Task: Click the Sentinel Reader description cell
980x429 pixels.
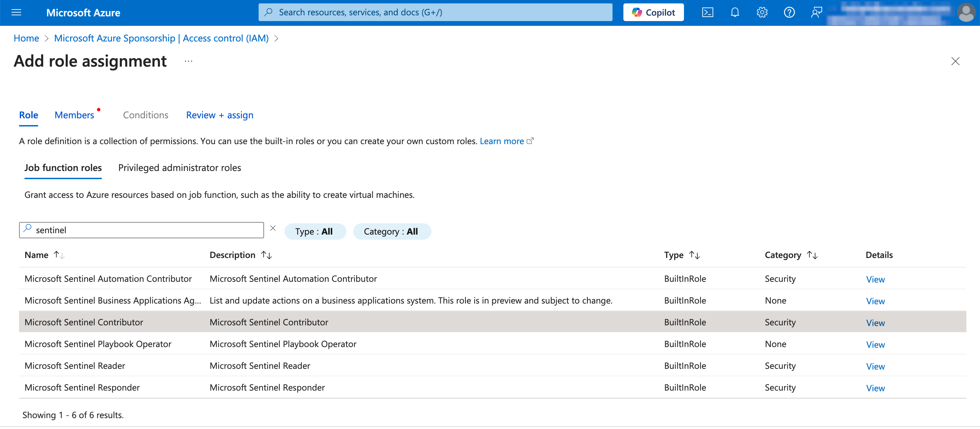Action: click(260, 366)
